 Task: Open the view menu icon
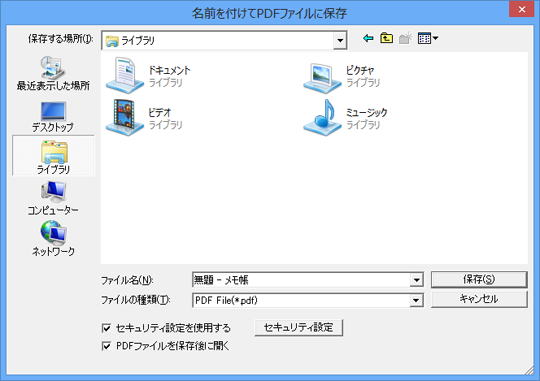click(x=428, y=38)
